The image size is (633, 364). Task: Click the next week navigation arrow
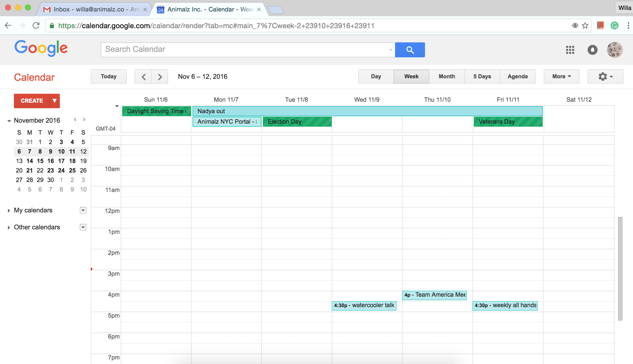click(160, 76)
